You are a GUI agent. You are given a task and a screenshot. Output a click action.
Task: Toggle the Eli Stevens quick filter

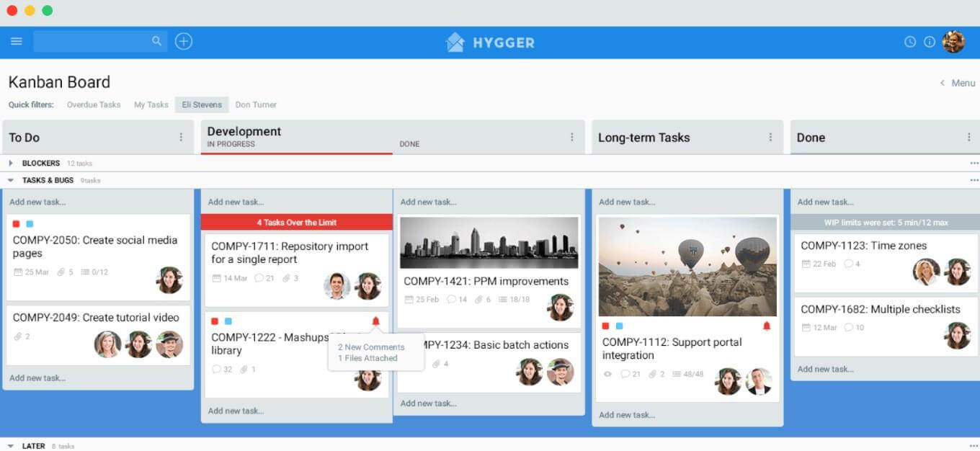[202, 104]
